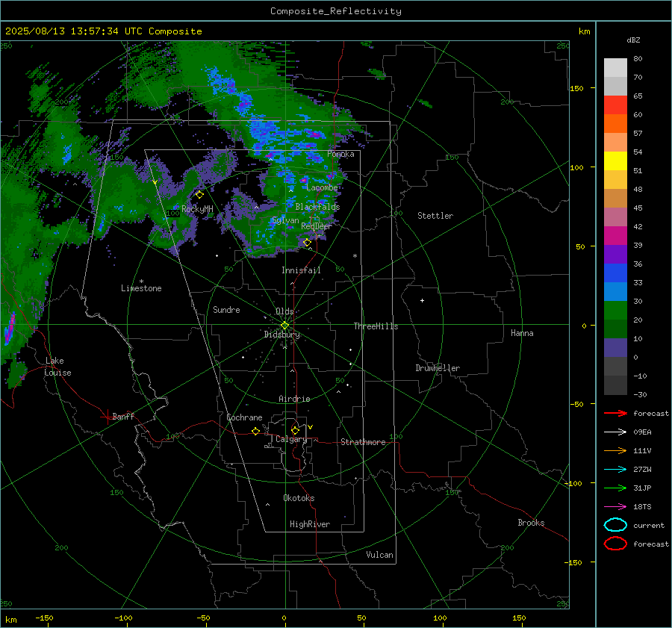Image resolution: width=672 pixels, height=628 pixels.
Task: Click the white 09EA arrow icon
Action: (x=615, y=432)
